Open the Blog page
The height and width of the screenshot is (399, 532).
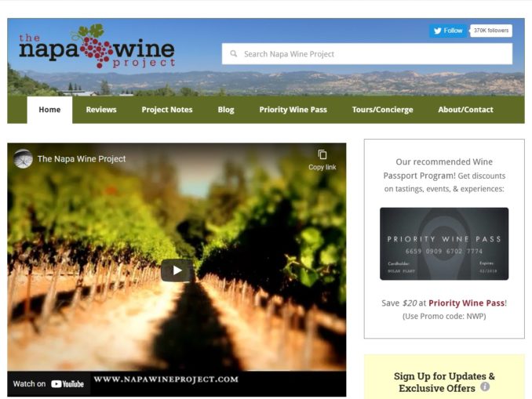226,110
